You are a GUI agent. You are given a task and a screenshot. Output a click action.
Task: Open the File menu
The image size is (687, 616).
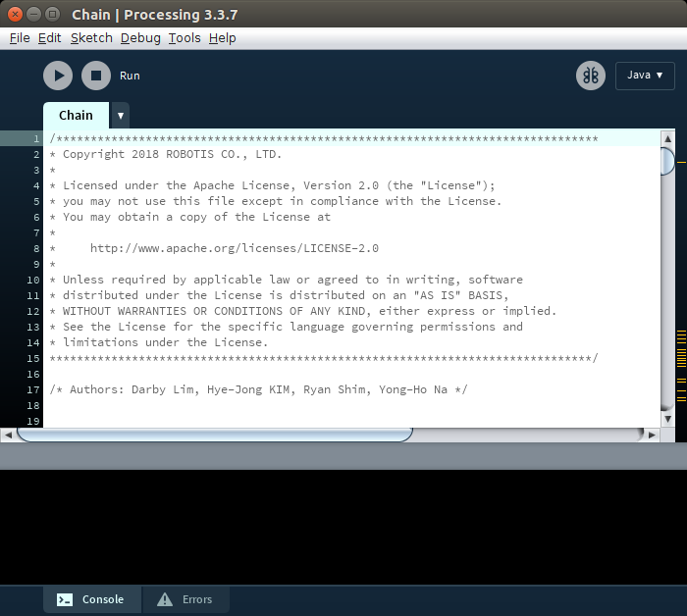tap(20, 38)
